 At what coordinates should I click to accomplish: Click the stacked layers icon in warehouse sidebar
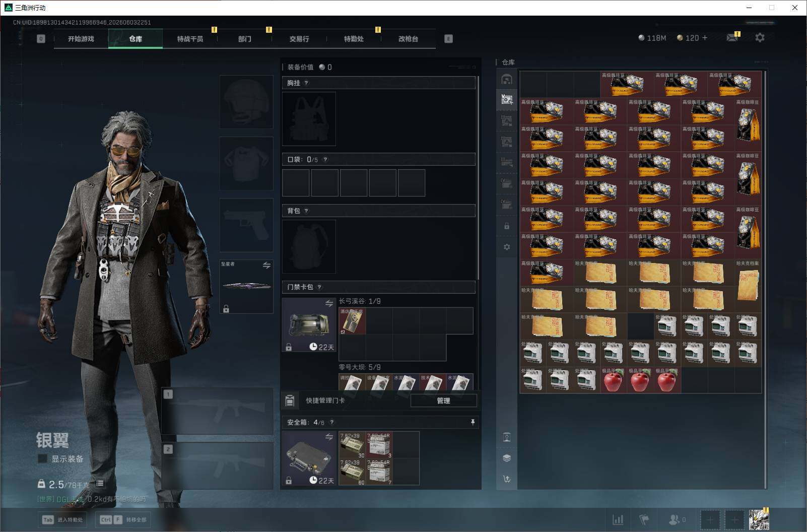point(507,458)
